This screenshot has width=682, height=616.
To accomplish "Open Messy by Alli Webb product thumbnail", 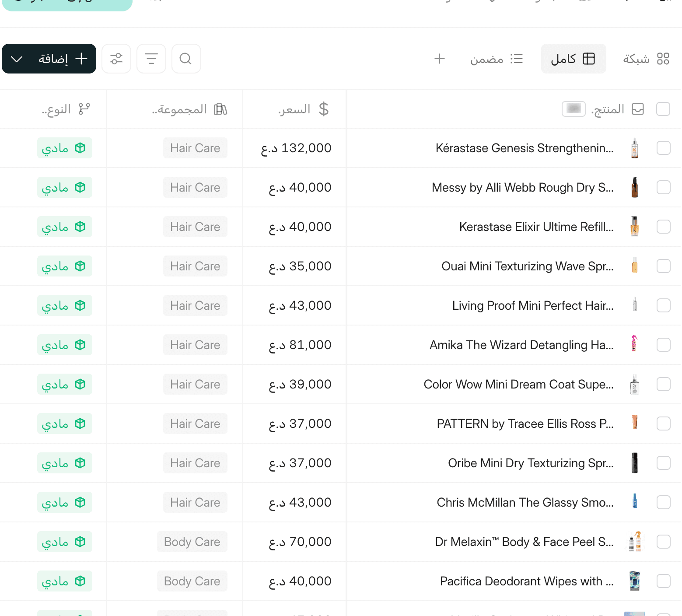I will 635,187.
